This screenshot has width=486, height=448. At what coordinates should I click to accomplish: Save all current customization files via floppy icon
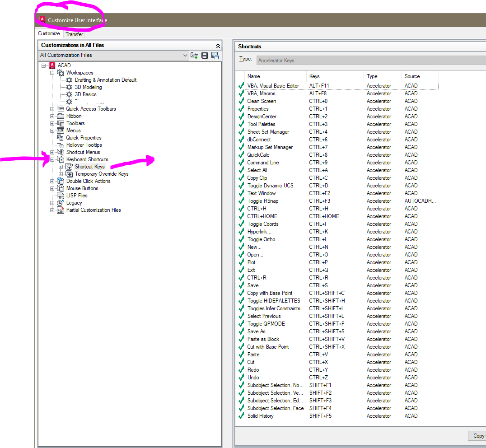click(205, 55)
